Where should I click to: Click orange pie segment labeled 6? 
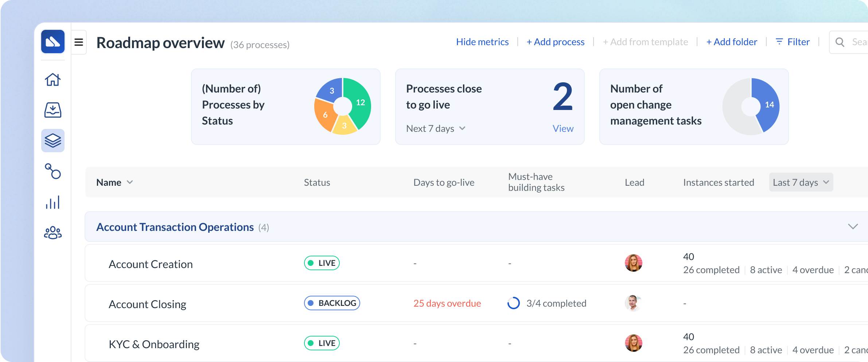(x=325, y=115)
